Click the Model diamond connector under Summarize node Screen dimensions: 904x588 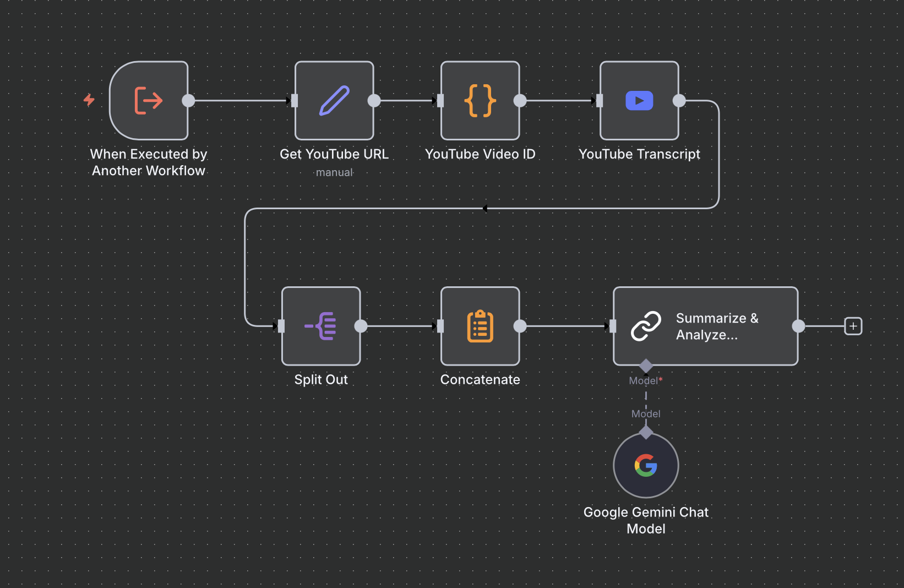pos(646,366)
